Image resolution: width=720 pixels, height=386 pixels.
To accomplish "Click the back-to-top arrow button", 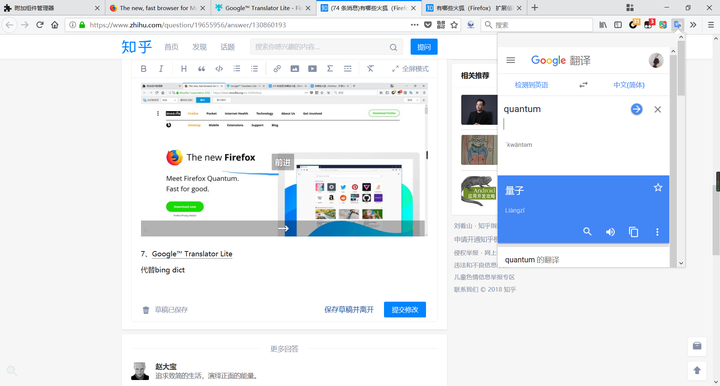I will coord(697,370).
